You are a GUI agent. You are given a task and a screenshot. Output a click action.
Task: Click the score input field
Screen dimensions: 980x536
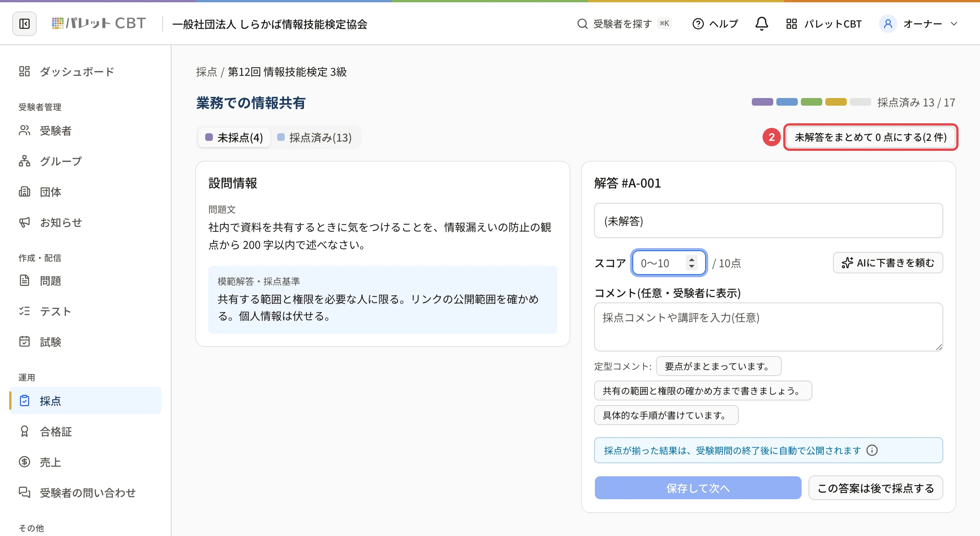click(x=668, y=263)
